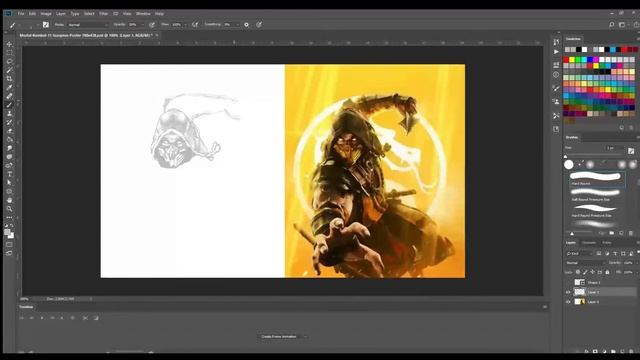Open the layer filter Kind dropdown
The image size is (640, 360).
pos(579,254)
